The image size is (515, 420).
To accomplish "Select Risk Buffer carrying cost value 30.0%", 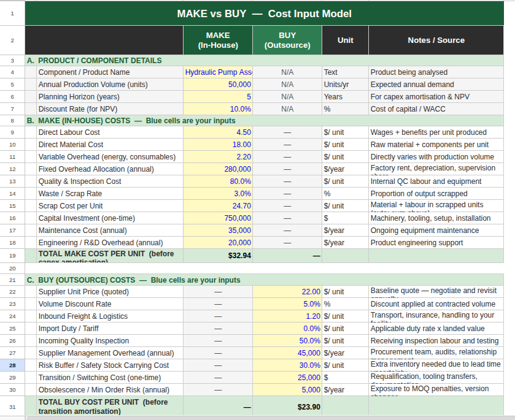I will coord(287,365).
